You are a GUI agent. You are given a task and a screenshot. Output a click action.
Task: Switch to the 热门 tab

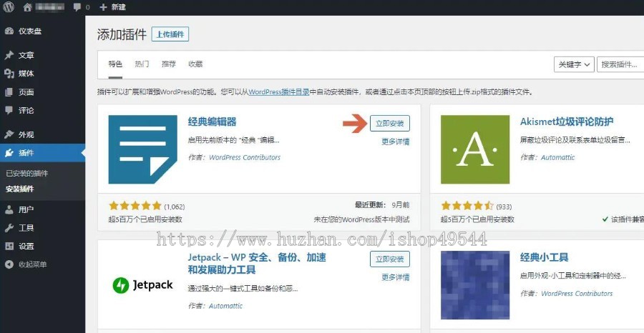(x=142, y=64)
